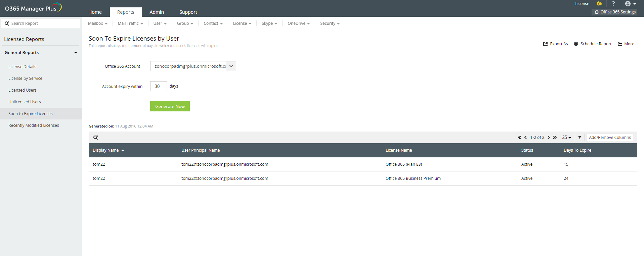Change rows per page dropdown showing 25
The width and height of the screenshot is (644, 256).
coord(566,138)
